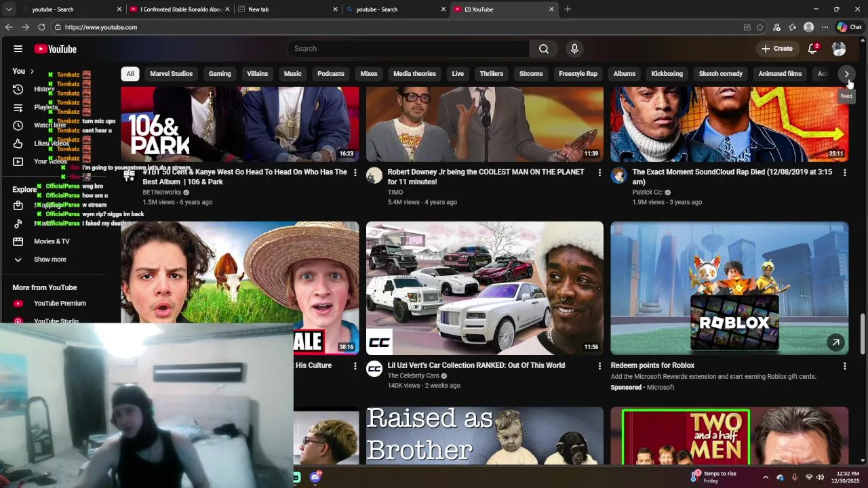The width and height of the screenshot is (868, 488).
Task: Open the YouTube account avatar menu
Action: (x=839, y=49)
